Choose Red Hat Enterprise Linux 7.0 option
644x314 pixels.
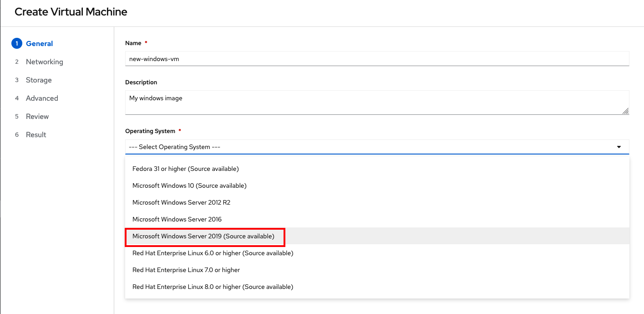[186, 270]
